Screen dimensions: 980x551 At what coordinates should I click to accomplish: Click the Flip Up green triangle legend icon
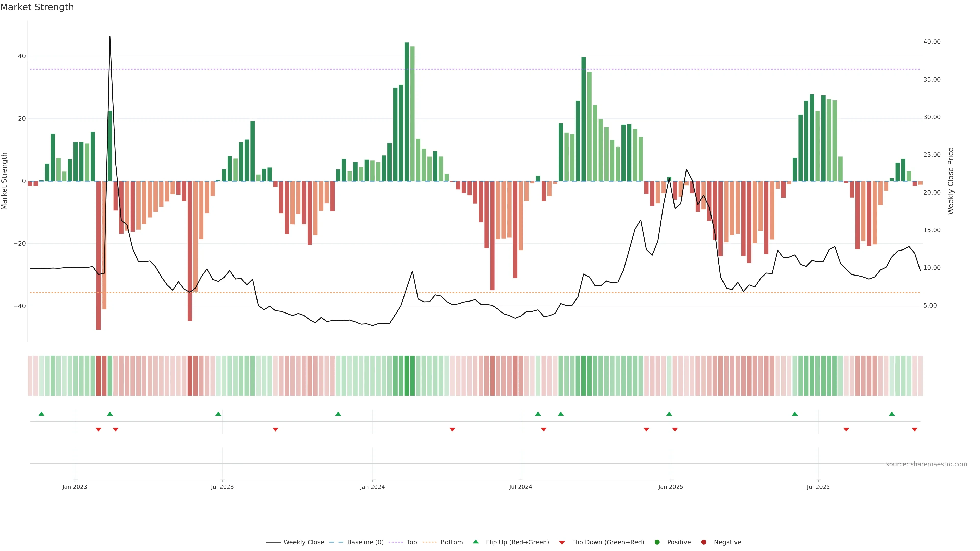pos(475,542)
